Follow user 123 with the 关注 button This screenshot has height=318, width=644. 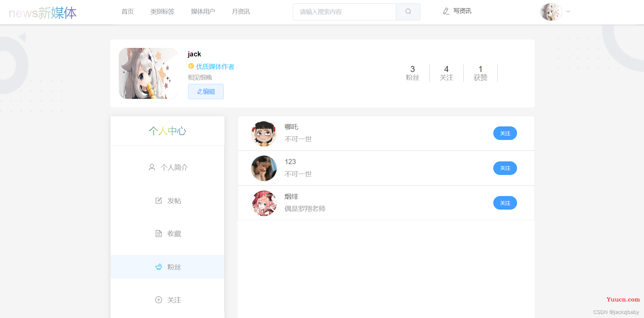tap(505, 168)
